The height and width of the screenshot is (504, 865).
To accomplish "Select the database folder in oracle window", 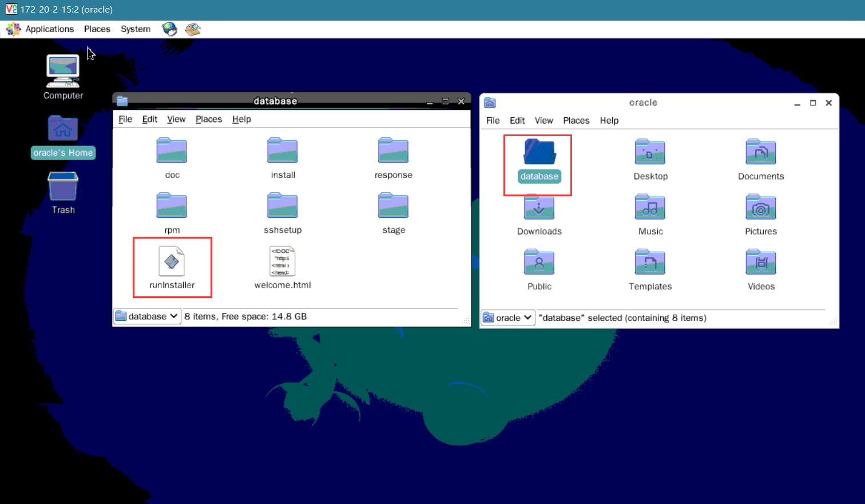I will pyautogui.click(x=539, y=152).
